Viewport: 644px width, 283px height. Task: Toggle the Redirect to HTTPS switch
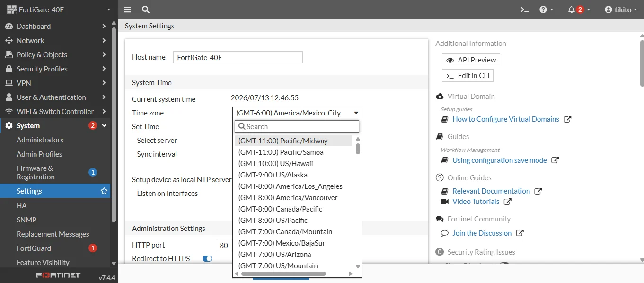click(x=207, y=259)
